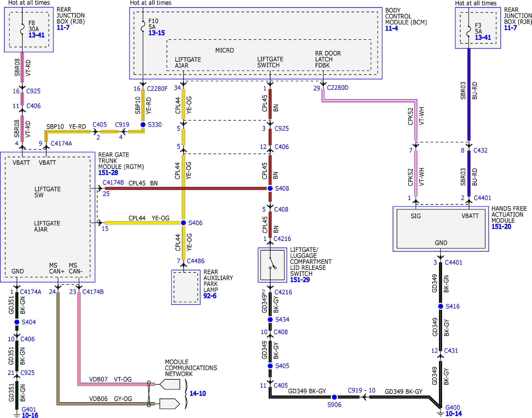Open the 10-14 reference beside ground G400

click(454, 414)
